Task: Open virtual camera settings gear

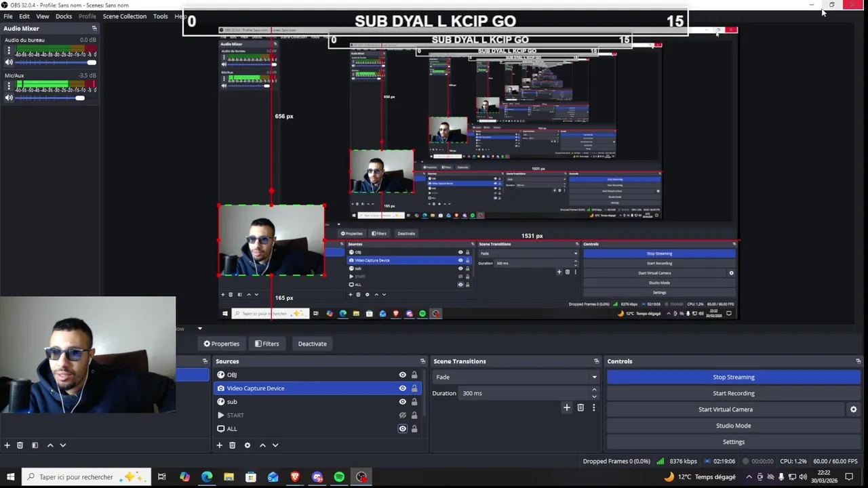Action: pos(854,409)
